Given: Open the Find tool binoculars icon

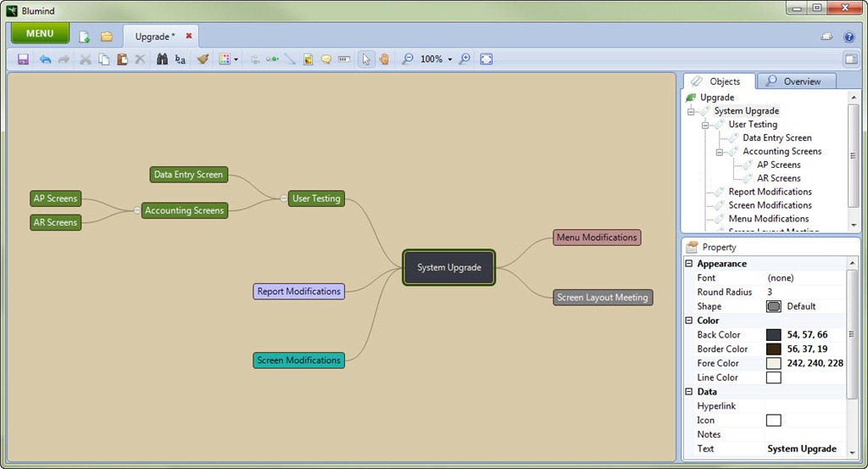Looking at the screenshot, I should (162, 59).
